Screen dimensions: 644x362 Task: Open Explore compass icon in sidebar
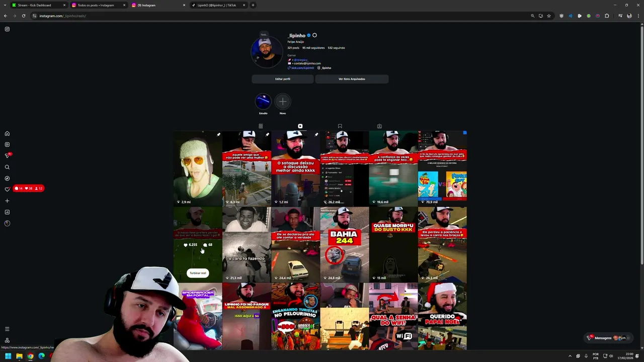(x=7, y=178)
